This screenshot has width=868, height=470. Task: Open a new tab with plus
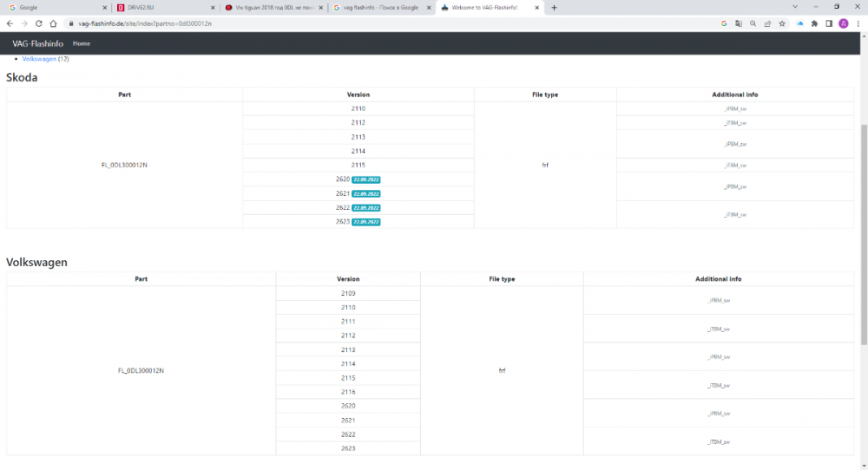tap(554, 8)
